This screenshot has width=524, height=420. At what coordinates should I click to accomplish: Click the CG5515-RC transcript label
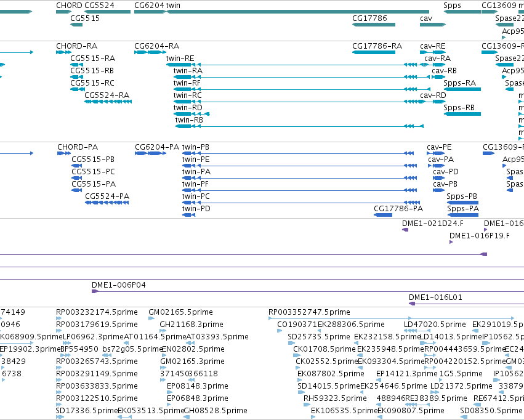point(92,83)
